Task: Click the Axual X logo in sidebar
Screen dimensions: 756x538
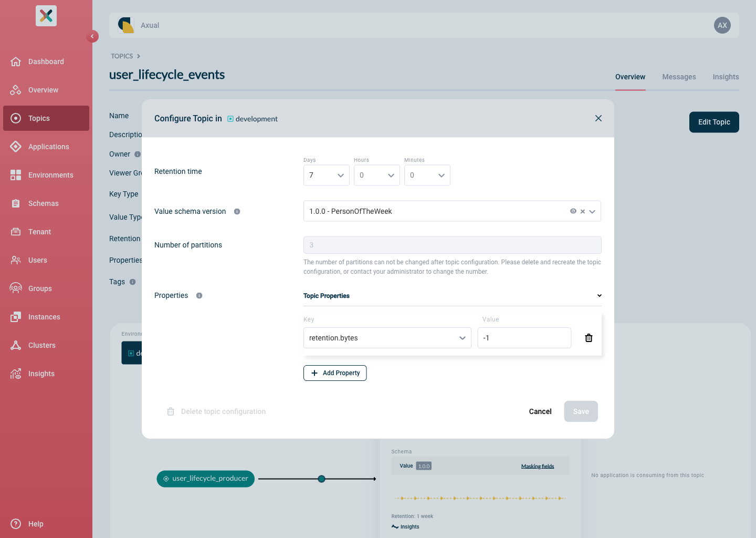Action: [46, 16]
